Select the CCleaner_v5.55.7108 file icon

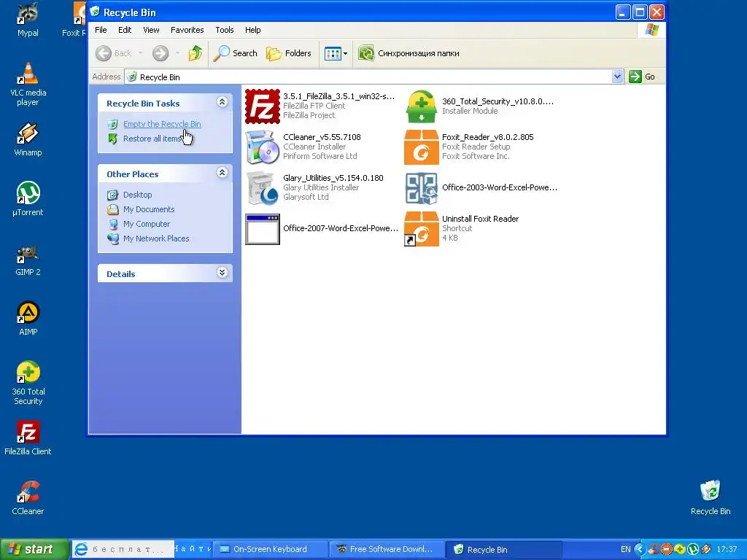click(x=263, y=147)
